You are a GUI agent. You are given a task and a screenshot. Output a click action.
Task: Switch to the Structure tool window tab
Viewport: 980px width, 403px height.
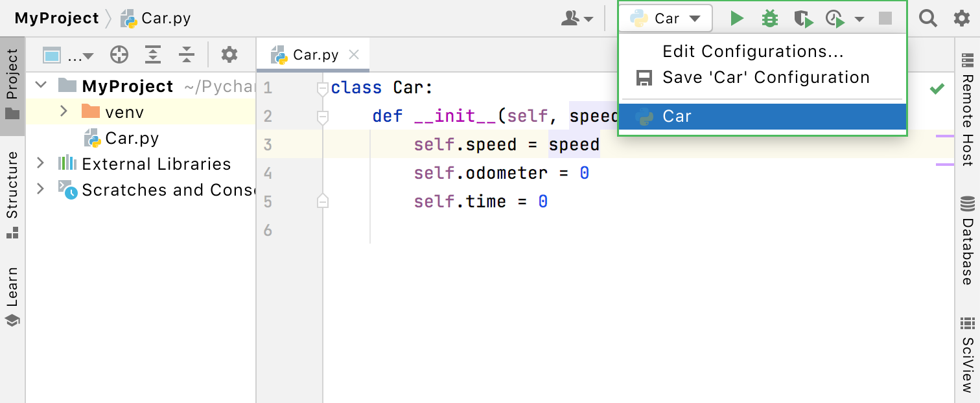[12, 192]
